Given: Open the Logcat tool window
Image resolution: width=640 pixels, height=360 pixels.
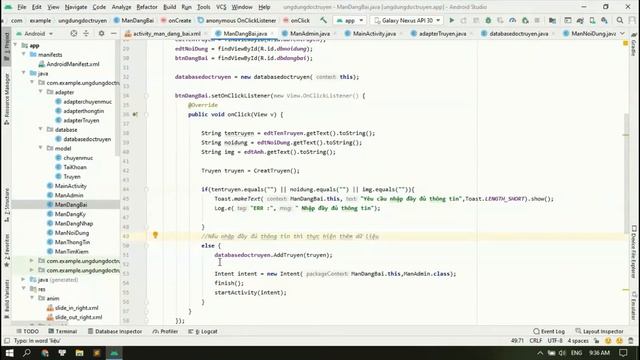Looking at the screenshot, I should coord(203,331).
